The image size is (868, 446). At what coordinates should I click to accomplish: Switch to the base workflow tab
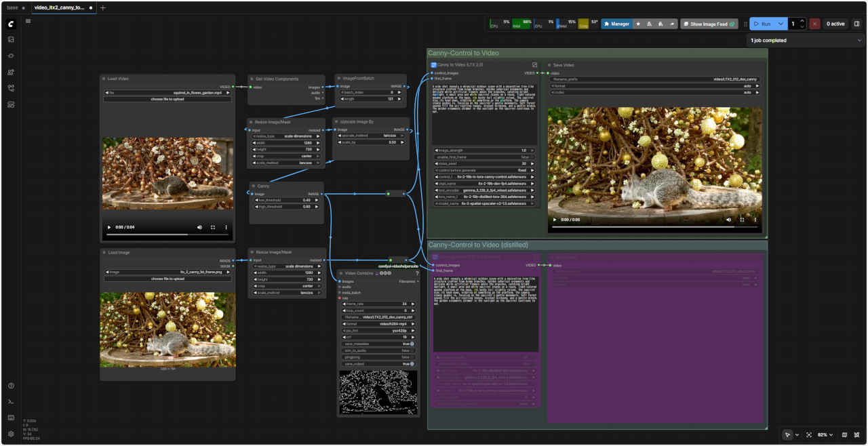click(12, 8)
